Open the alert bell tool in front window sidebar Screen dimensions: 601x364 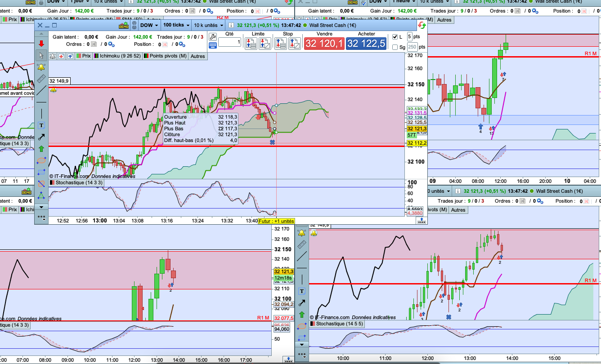41,67
